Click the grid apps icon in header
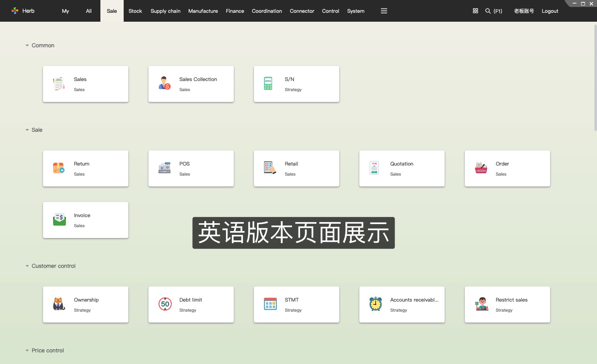 pos(476,11)
